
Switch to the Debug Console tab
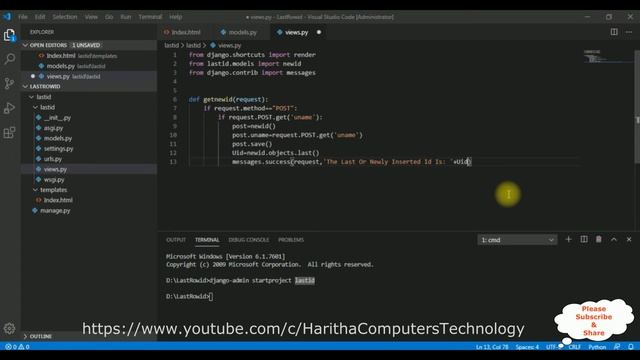249,240
